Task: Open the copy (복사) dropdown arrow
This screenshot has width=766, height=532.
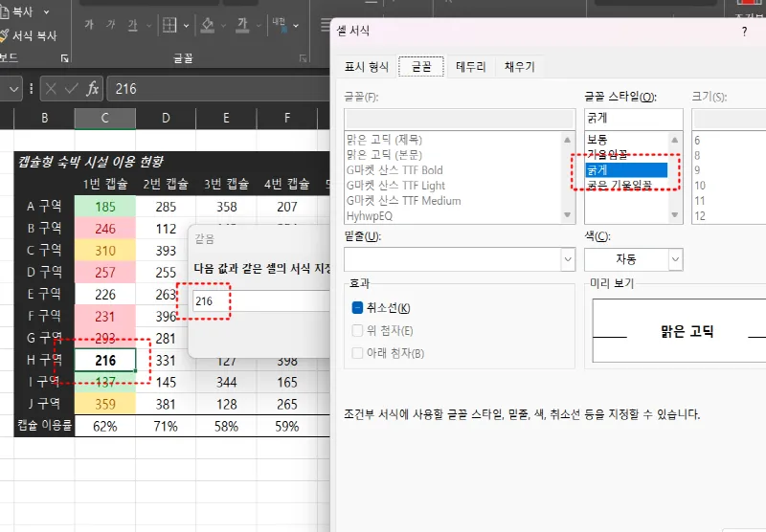Action: pyautogui.click(x=46, y=11)
